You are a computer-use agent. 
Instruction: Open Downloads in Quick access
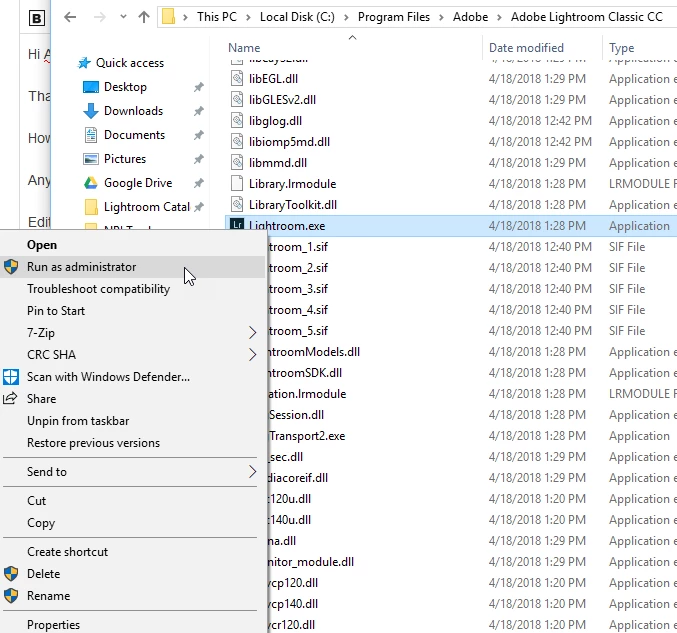pyautogui.click(x=133, y=111)
